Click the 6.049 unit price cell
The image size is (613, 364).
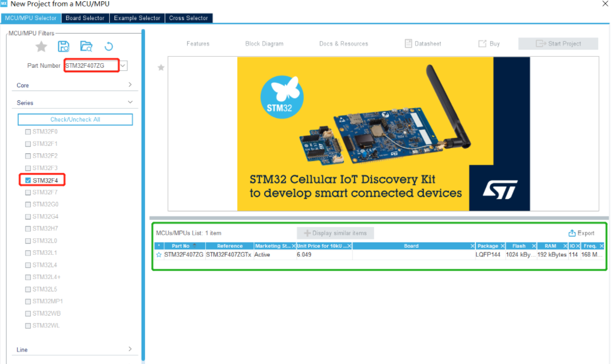click(324, 254)
